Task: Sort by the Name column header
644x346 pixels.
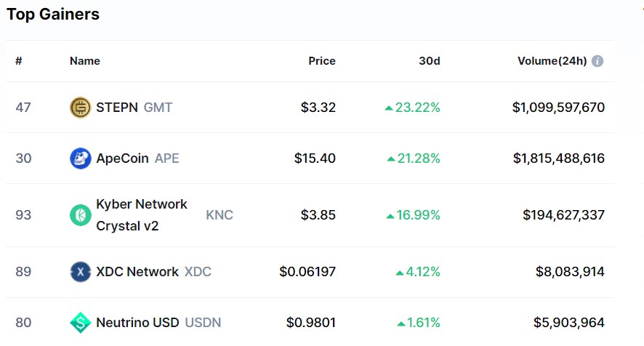Action: pos(85,61)
